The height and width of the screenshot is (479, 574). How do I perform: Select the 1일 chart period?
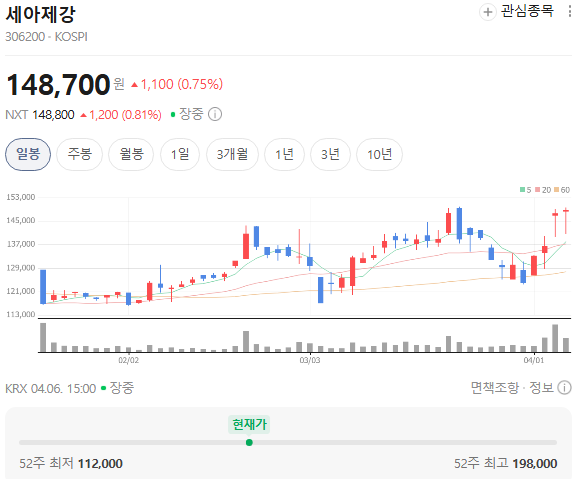180,154
